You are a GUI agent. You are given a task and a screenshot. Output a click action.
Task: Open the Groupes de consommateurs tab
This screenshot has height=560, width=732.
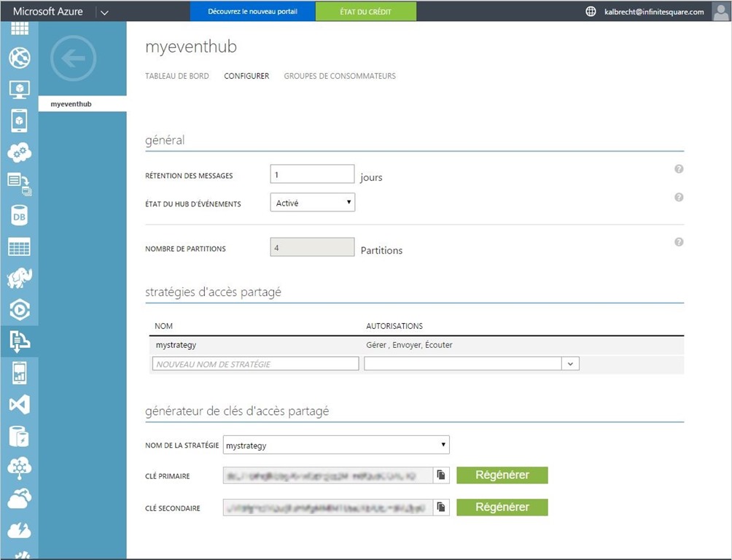[340, 76]
